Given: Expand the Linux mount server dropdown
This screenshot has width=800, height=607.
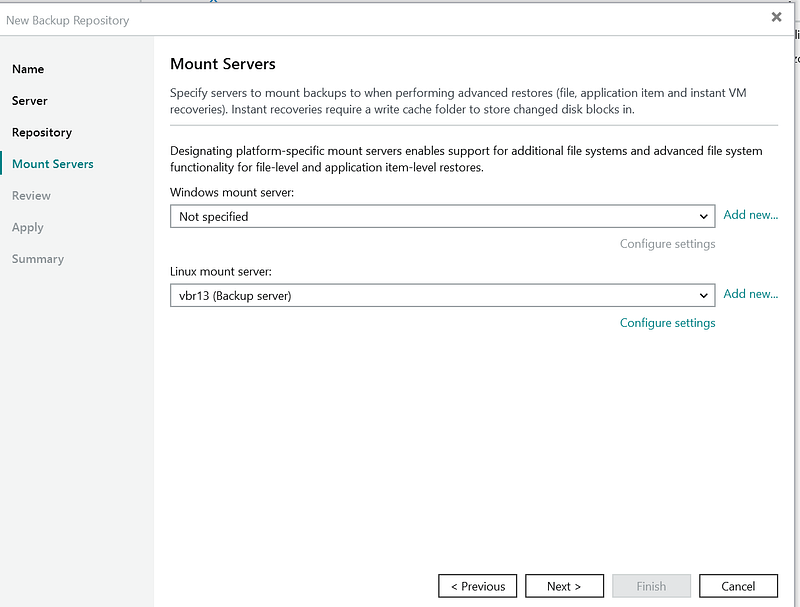Looking at the screenshot, I should (x=442, y=295).
